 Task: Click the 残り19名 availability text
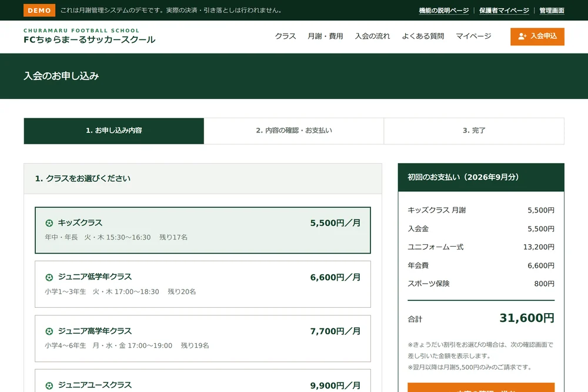click(195, 346)
